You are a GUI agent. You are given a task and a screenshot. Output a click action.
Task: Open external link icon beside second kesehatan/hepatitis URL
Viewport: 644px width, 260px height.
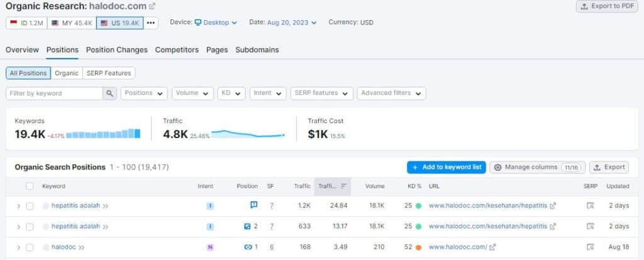coord(553,226)
